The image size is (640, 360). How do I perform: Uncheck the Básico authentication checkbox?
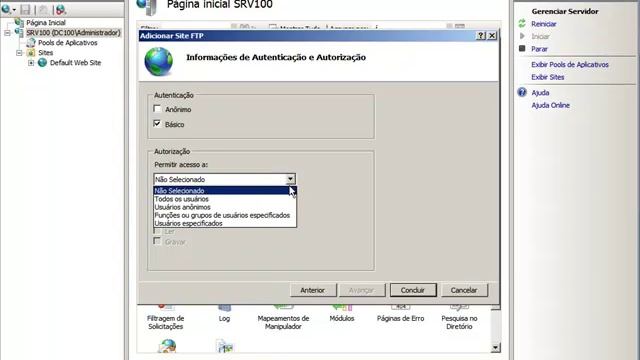pyautogui.click(x=157, y=124)
